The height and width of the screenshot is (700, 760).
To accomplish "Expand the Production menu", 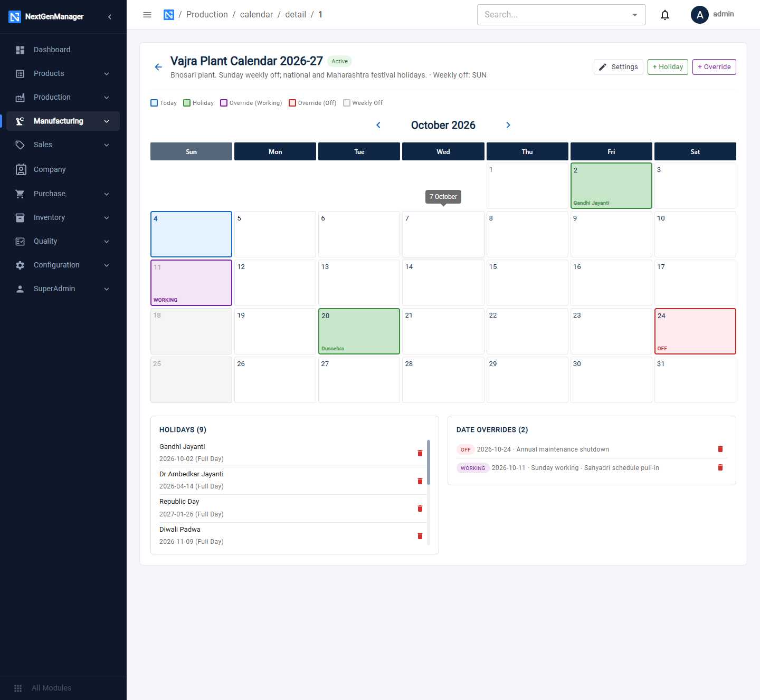I will tap(63, 97).
